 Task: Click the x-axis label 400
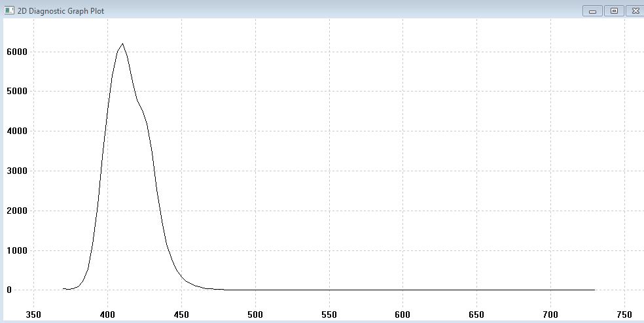(x=107, y=314)
